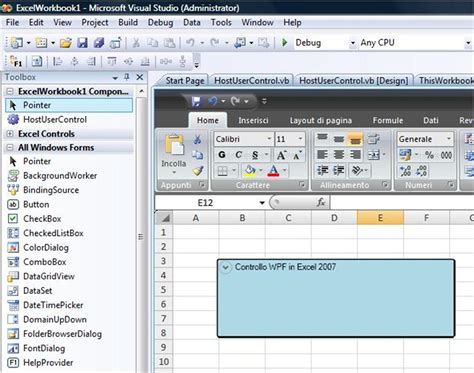Click the percent style icon in Numeri
The height and width of the screenshot is (373, 474).
coord(429,155)
